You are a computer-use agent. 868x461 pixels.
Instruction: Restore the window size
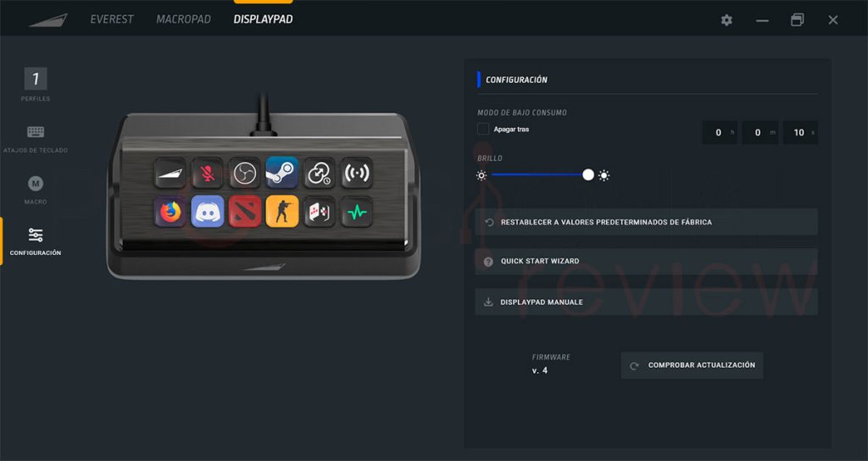coord(797,20)
